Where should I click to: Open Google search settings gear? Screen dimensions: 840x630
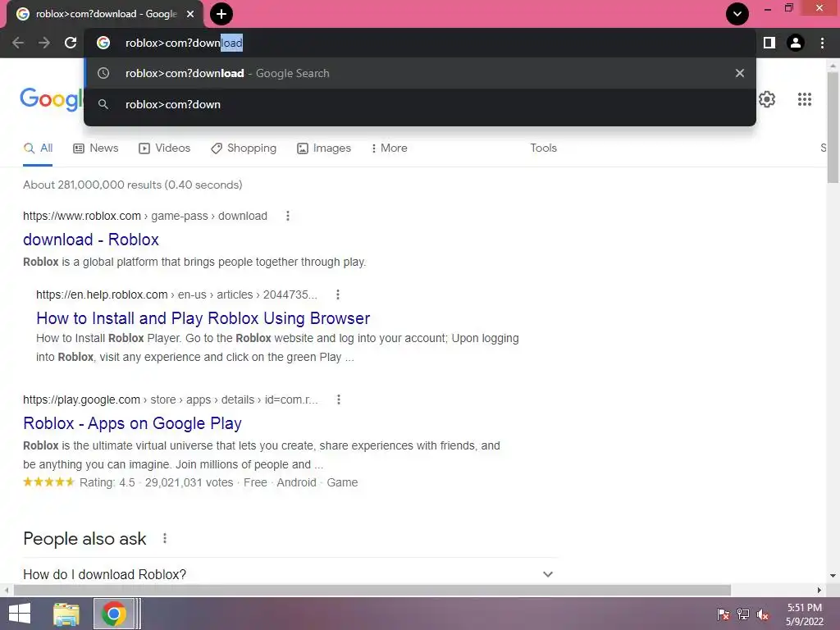click(x=767, y=99)
